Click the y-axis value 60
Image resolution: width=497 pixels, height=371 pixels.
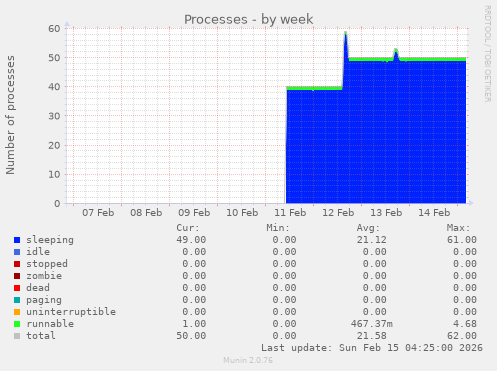coord(54,29)
